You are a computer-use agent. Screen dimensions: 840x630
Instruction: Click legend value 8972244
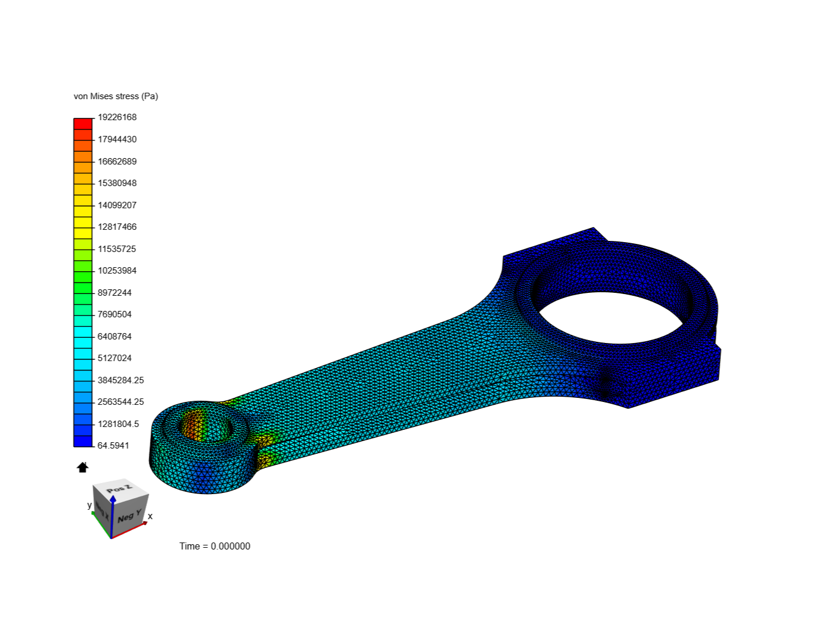(x=115, y=293)
